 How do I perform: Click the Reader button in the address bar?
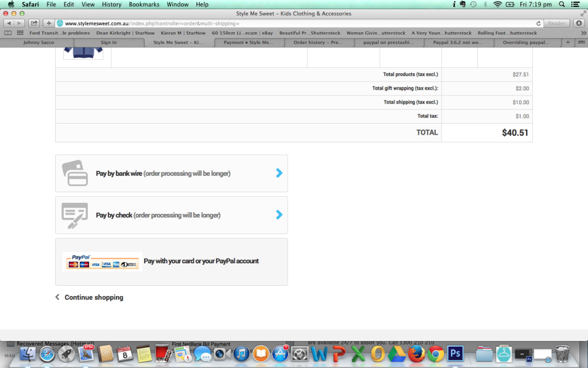coord(556,23)
